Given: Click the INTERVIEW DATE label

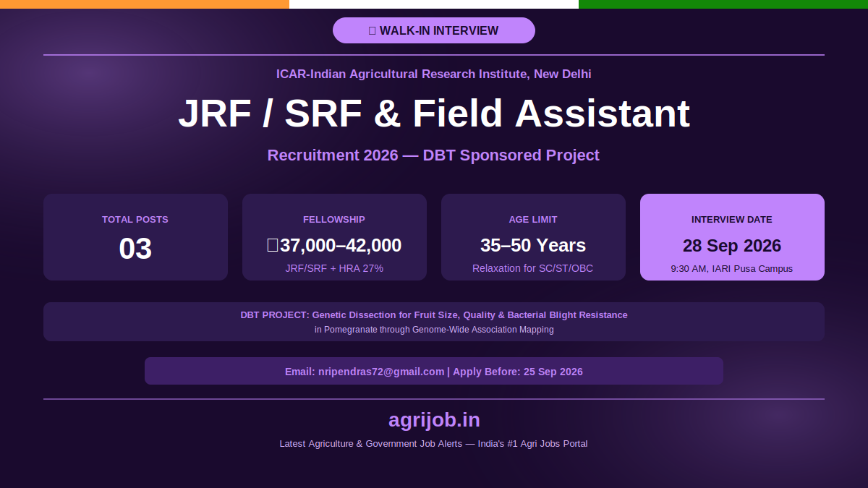Looking at the screenshot, I should pos(732,219).
